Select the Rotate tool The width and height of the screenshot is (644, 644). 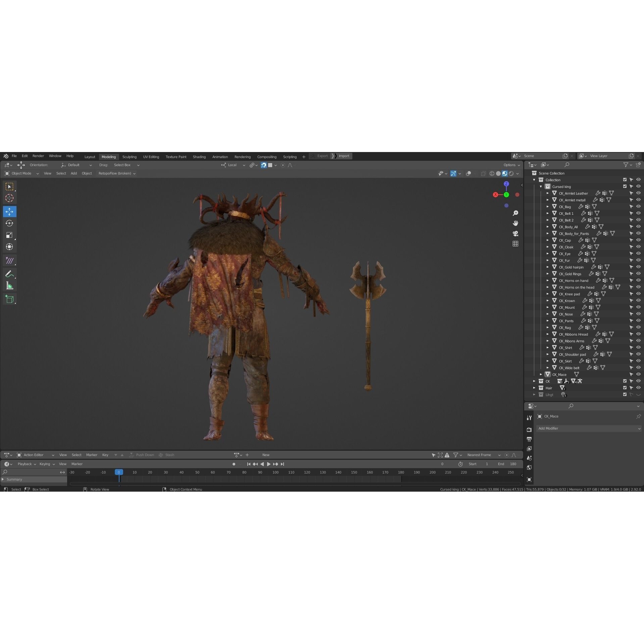(x=9, y=223)
